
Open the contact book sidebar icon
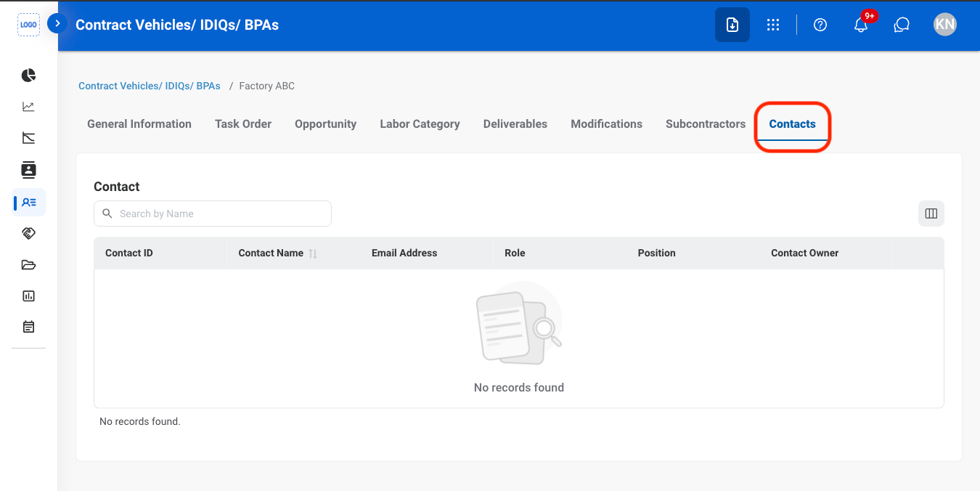click(x=28, y=170)
